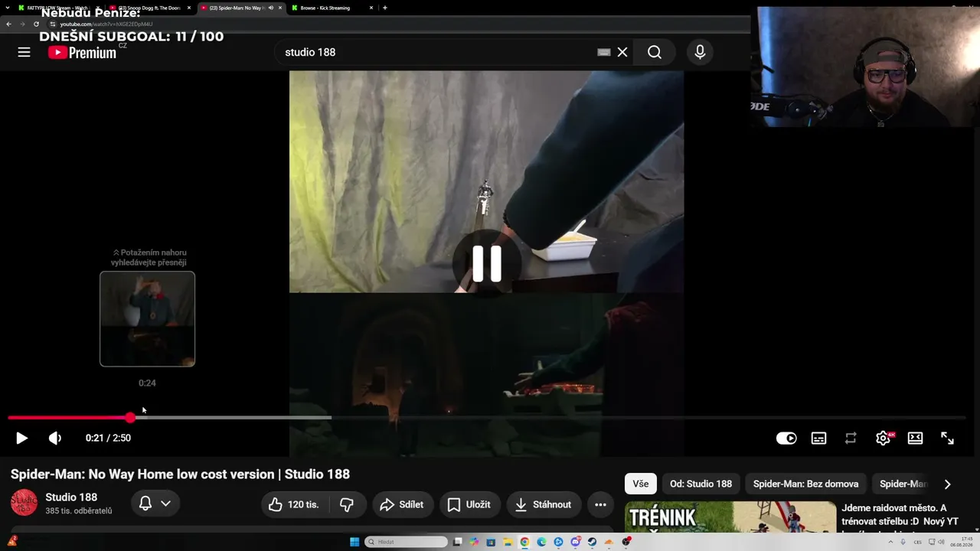Open Discord from the taskbar
Viewport: 980px width, 551px height.
tap(575, 542)
